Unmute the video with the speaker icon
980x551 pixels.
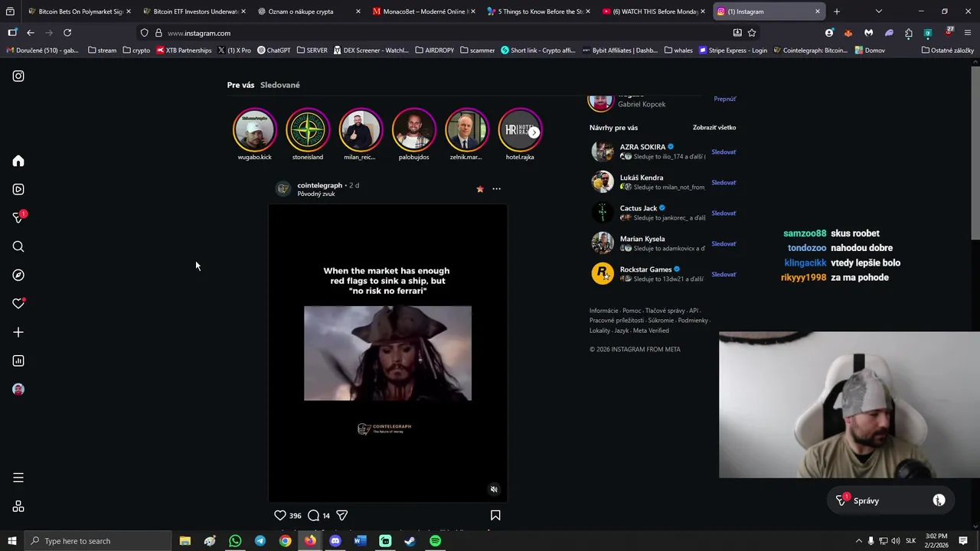pyautogui.click(x=494, y=489)
